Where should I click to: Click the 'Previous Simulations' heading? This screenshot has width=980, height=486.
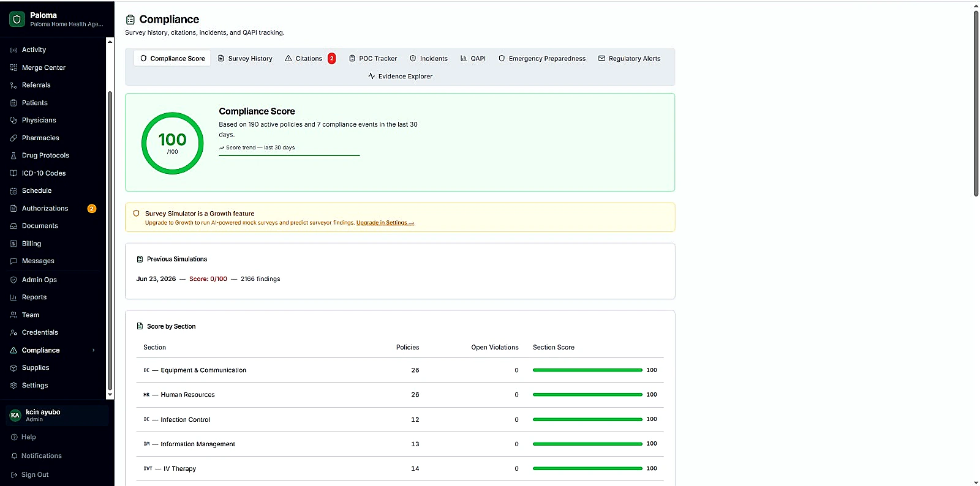coord(177,260)
